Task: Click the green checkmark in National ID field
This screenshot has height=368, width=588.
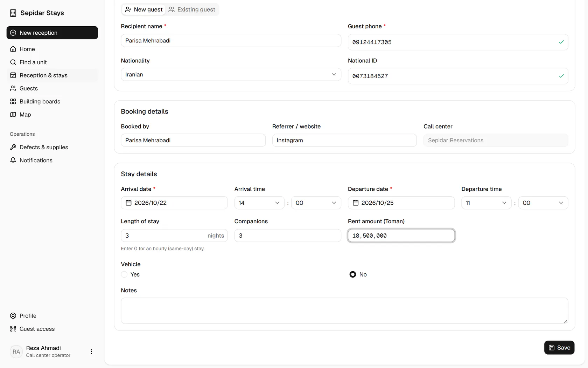Action: [561, 76]
